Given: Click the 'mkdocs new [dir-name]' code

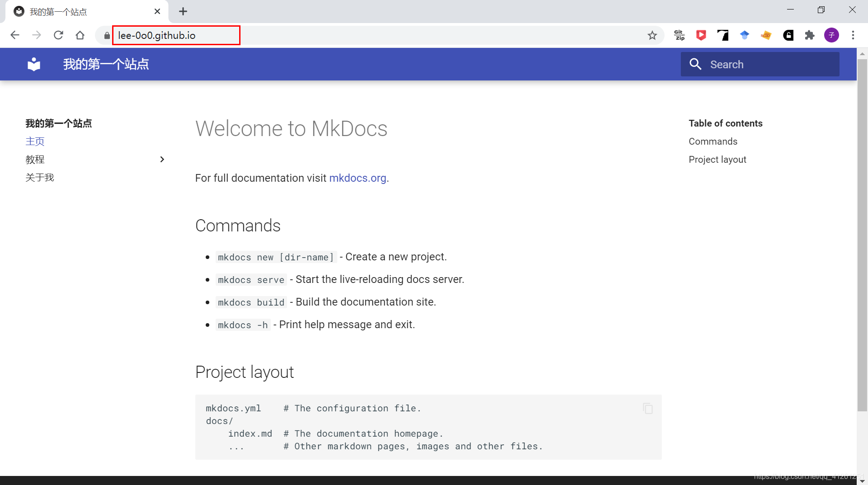Looking at the screenshot, I should (276, 257).
